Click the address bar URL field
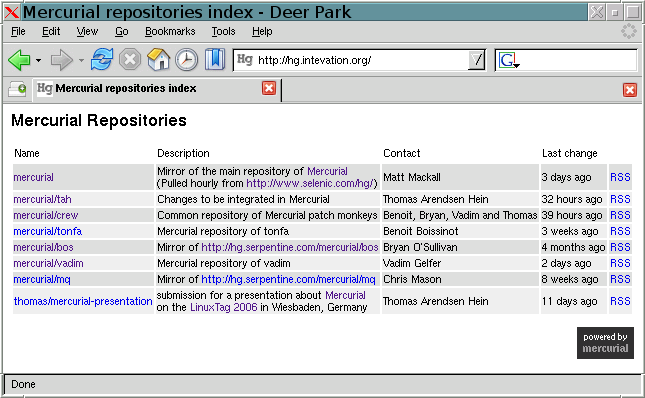The image size is (645, 398). point(361,60)
